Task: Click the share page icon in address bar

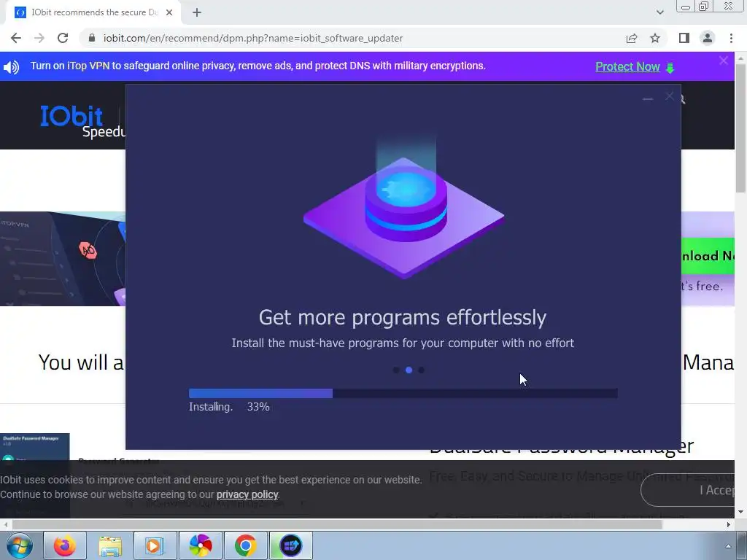Action: pos(632,38)
